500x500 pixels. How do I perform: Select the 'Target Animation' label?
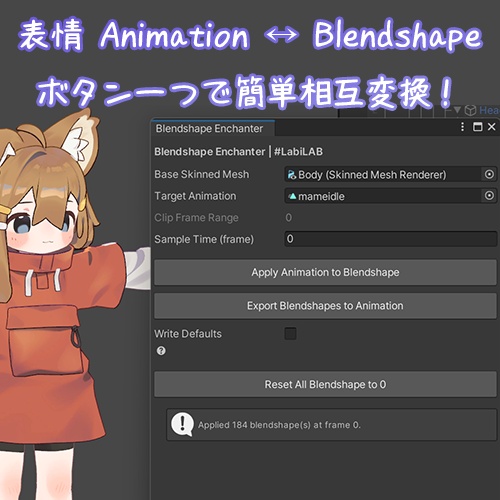tap(195, 196)
